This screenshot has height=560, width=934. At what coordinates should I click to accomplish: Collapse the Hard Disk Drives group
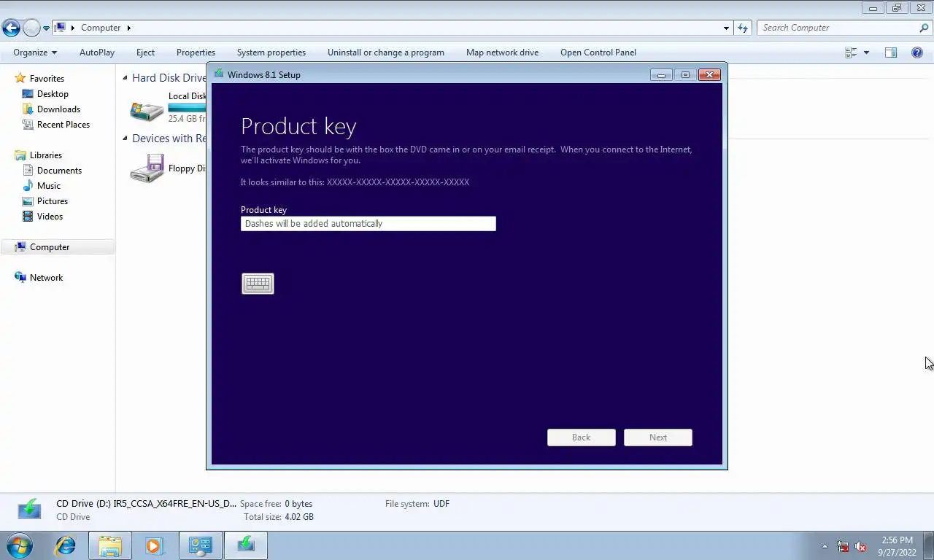click(125, 77)
